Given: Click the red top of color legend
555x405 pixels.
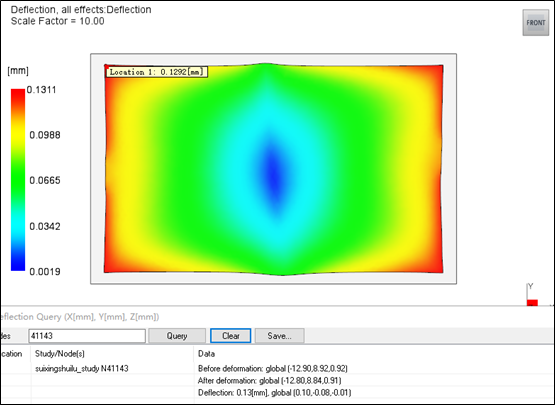Looking at the screenshot, I should point(18,95).
